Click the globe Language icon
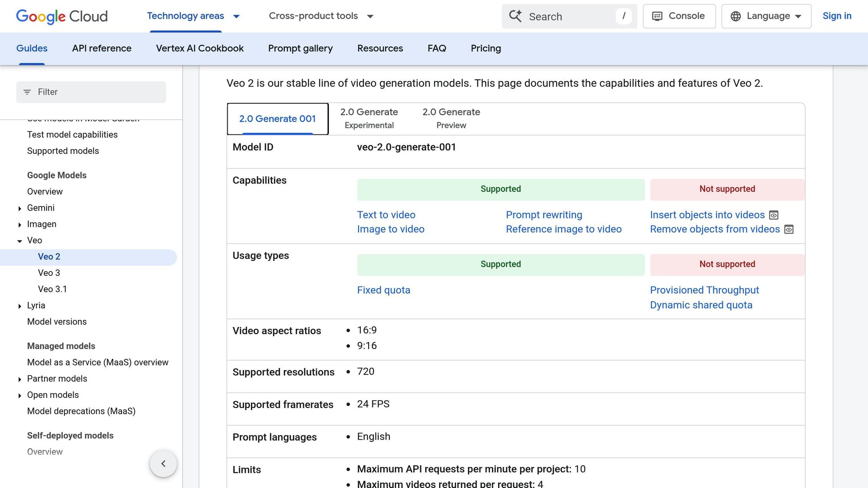This screenshot has height=488, width=868. 736,16
